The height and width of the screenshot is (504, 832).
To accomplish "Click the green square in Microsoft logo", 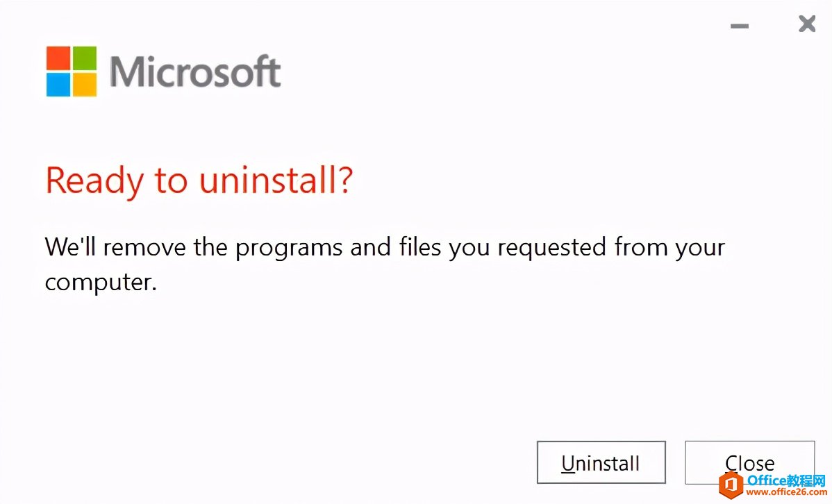I will tap(84, 58).
